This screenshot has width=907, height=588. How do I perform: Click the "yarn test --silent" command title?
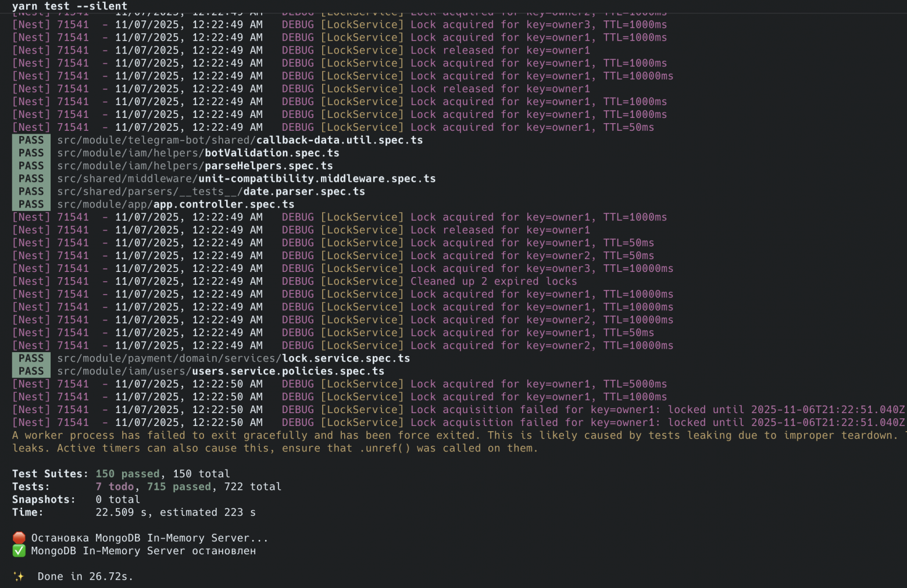70,6
